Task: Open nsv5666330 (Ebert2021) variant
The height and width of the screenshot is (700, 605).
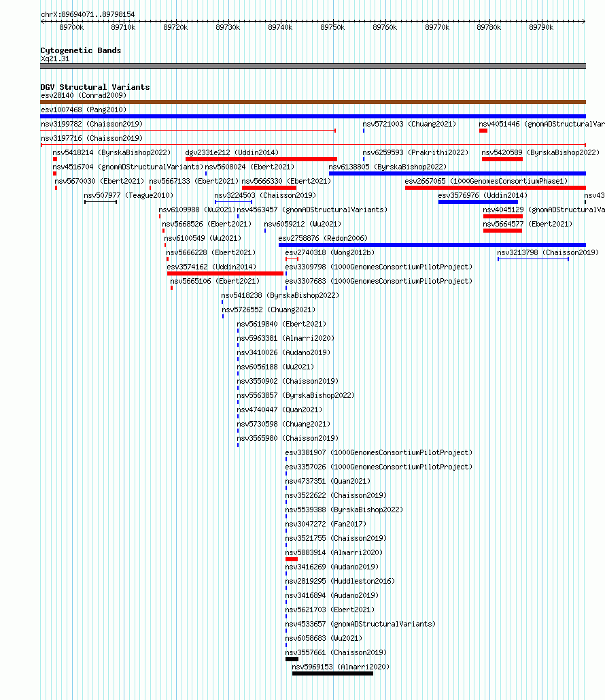Action: click(x=286, y=181)
